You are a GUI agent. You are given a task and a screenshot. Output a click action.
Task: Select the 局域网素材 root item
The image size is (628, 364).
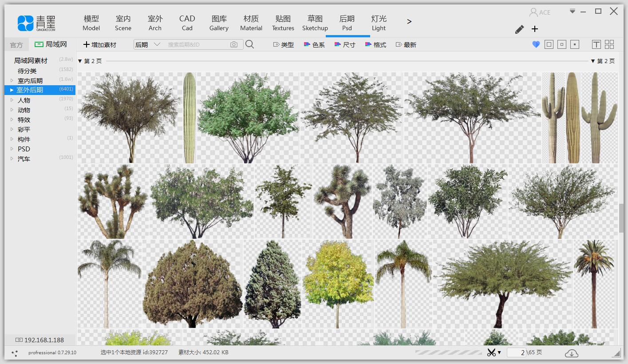pos(31,60)
